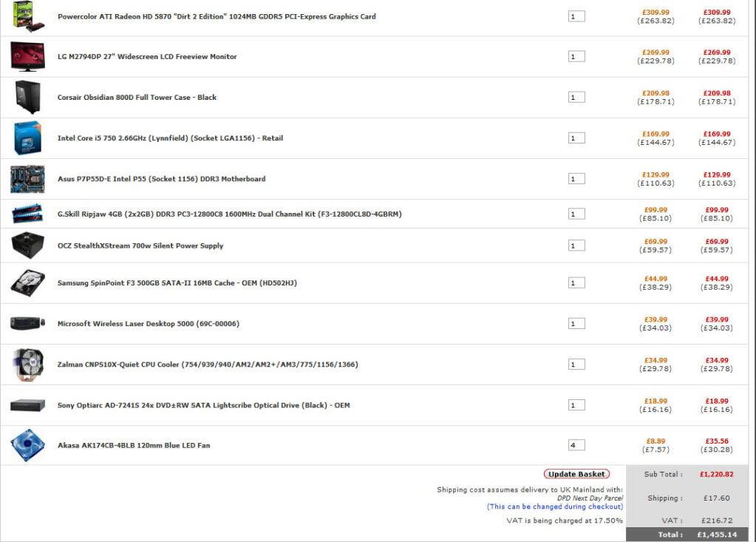Focus the Zalman CPU cooler quantity input
This screenshot has width=756, height=542.
click(576, 365)
